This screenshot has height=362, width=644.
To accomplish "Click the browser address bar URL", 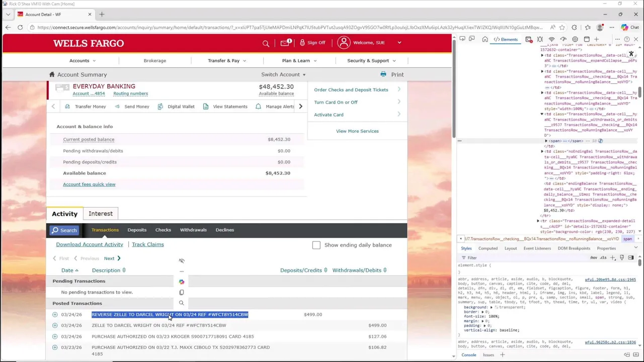I will (290, 27).
